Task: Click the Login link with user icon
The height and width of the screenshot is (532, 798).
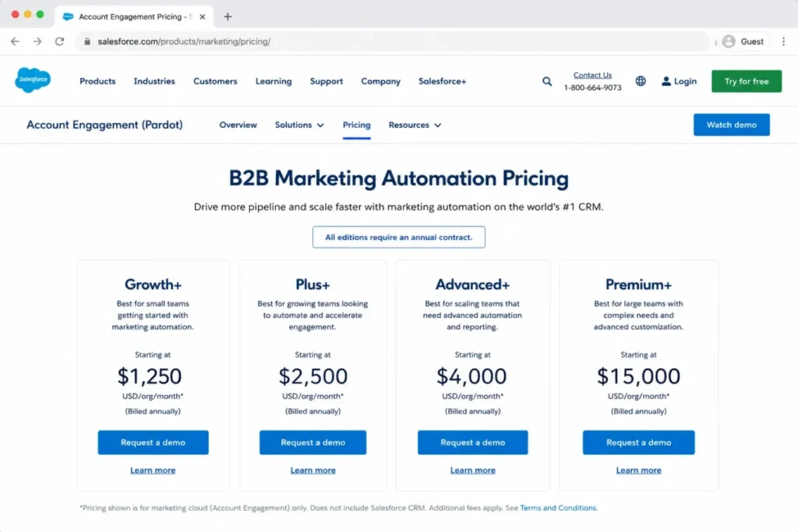Action: 679,81
